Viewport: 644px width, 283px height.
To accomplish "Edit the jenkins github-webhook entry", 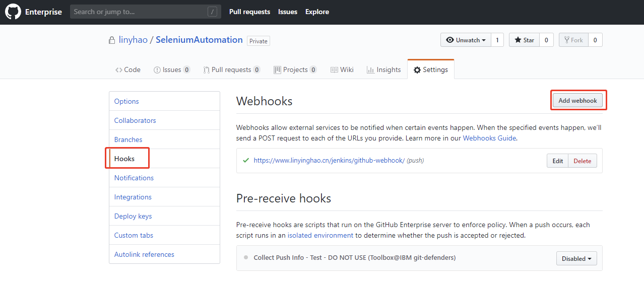I will 557,161.
